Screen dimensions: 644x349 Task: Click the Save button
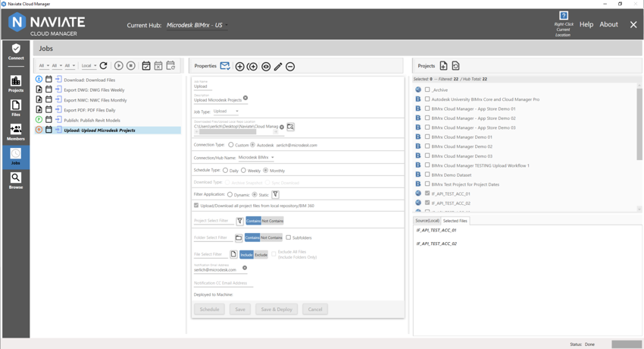[240, 309]
